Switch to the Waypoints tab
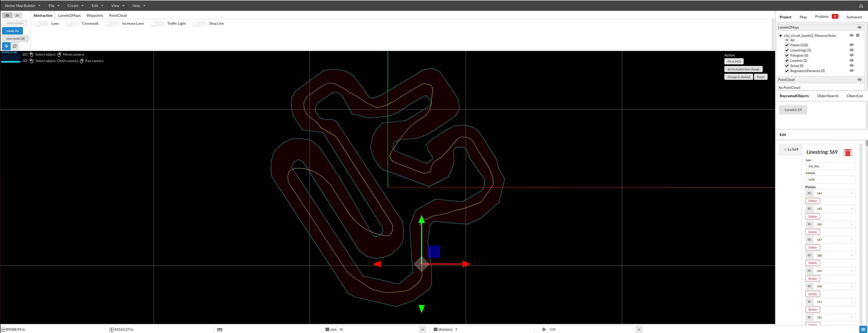The height and width of the screenshot is (333, 868). coord(95,15)
